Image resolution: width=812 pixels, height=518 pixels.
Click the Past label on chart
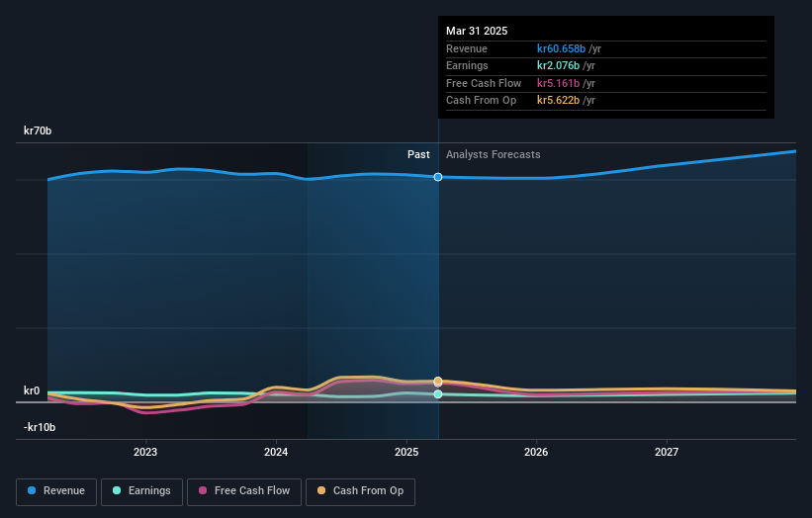point(418,155)
